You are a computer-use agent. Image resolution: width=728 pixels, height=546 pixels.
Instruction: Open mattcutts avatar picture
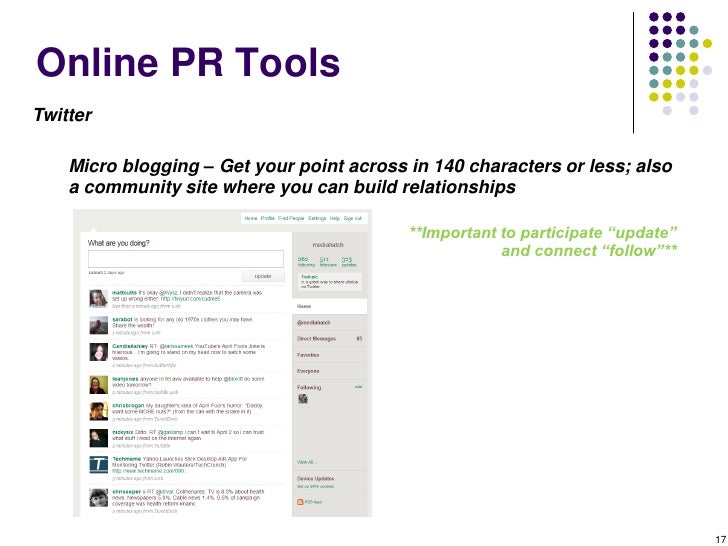(98, 299)
